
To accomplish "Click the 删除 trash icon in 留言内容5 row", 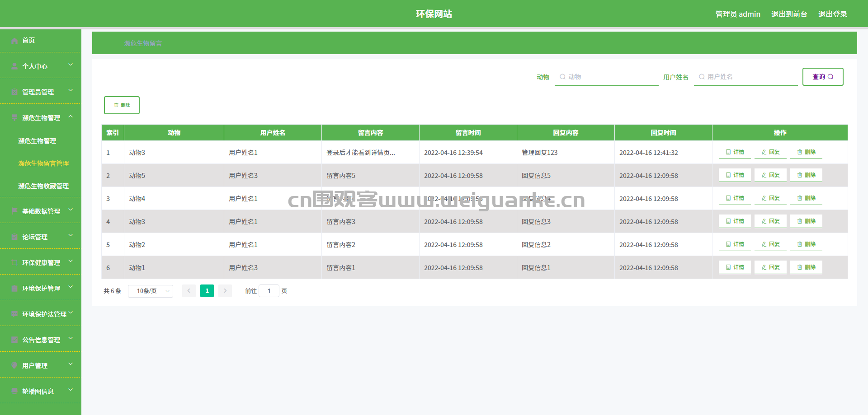I will click(x=800, y=175).
